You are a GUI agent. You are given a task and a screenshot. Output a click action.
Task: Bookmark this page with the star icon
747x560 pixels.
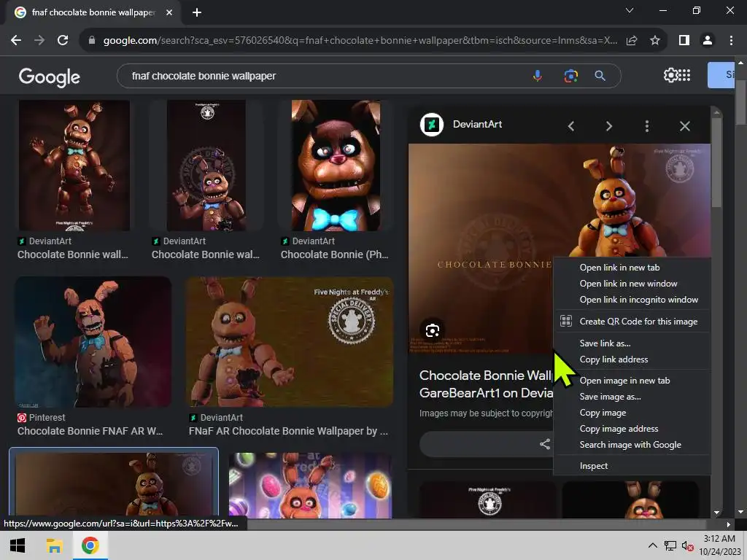(655, 41)
